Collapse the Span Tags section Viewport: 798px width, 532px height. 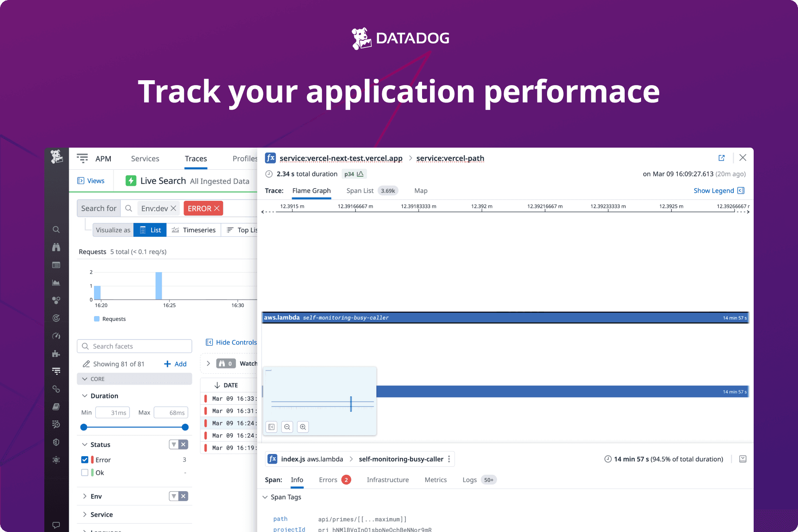(x=265, y=497)
